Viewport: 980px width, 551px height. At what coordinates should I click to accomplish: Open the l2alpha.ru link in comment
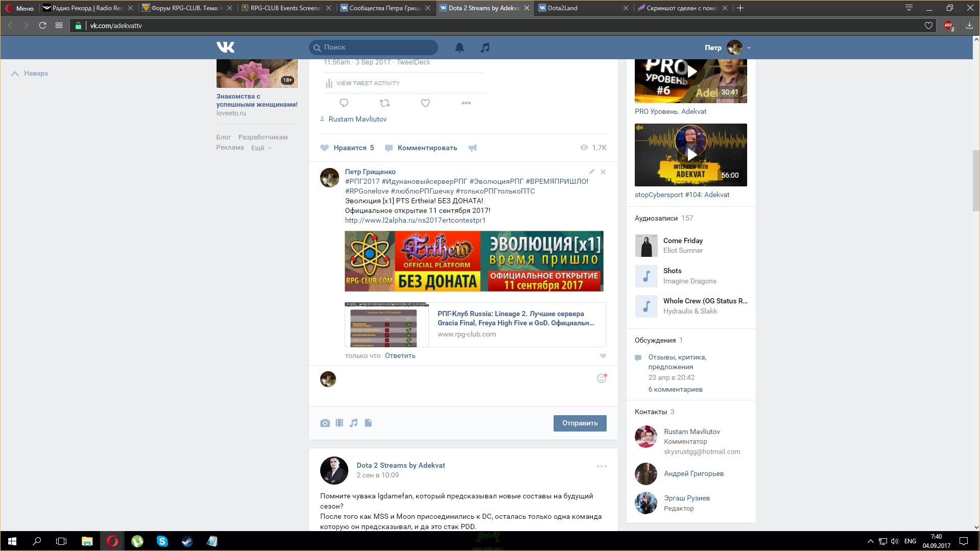tap(415, 221)
